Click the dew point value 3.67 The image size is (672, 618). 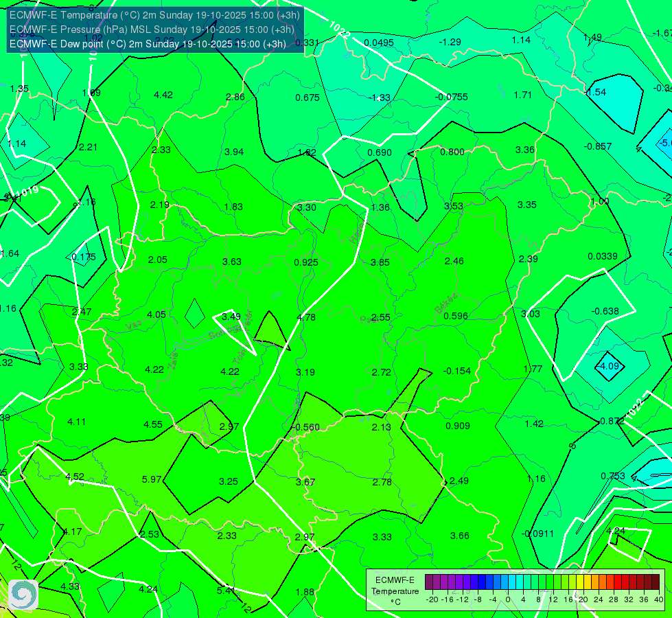coord(305,483)
